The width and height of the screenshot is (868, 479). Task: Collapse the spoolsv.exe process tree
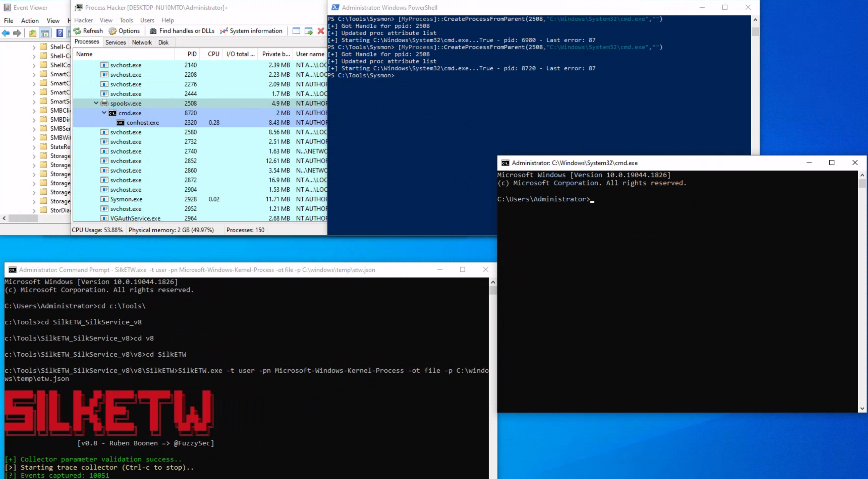point(96,103)
